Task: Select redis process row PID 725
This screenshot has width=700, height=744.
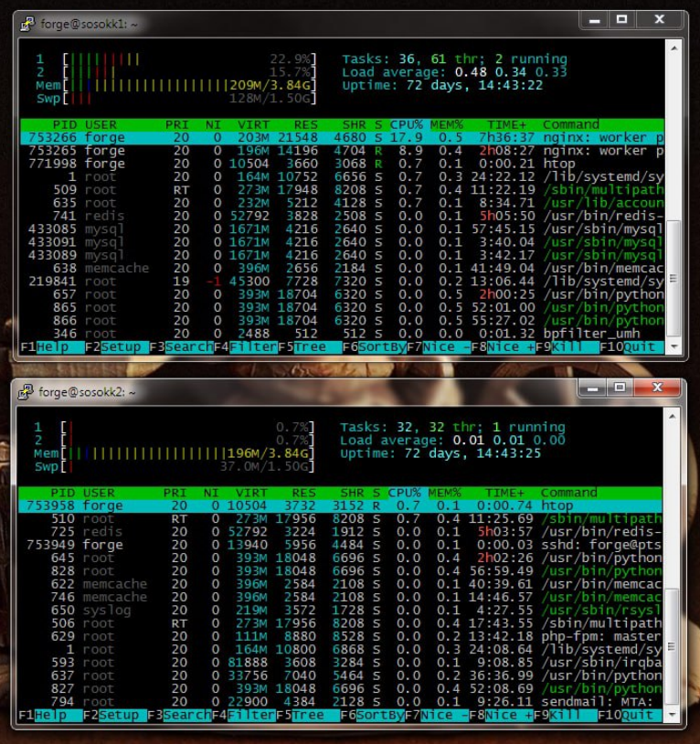Action: tap(340, 532)
